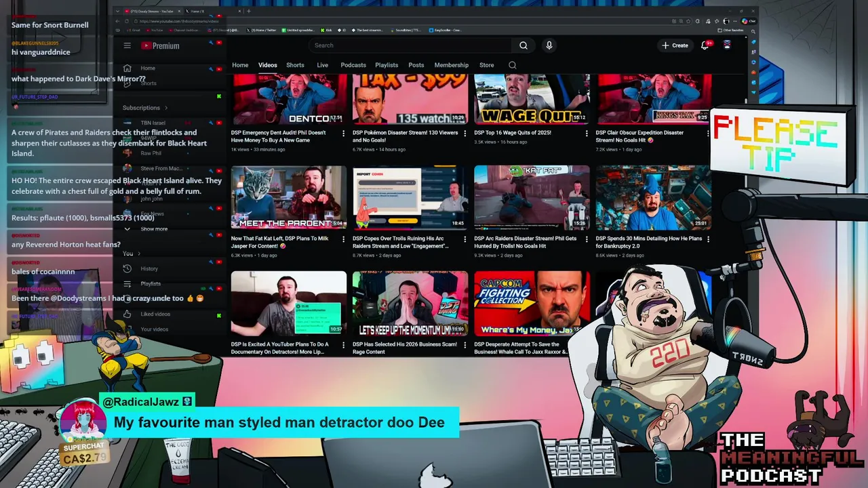Viewport: 868px width, 488px height.
Task: Open TBN Israel subscription
Action: pyautogui.click(x=153, y=123)
